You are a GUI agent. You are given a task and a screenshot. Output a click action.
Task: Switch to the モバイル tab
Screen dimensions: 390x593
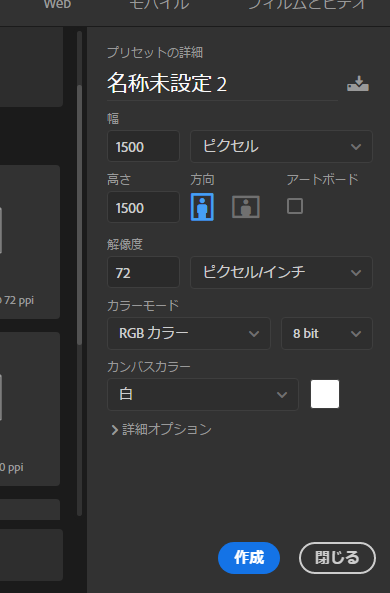coord(159,5)
